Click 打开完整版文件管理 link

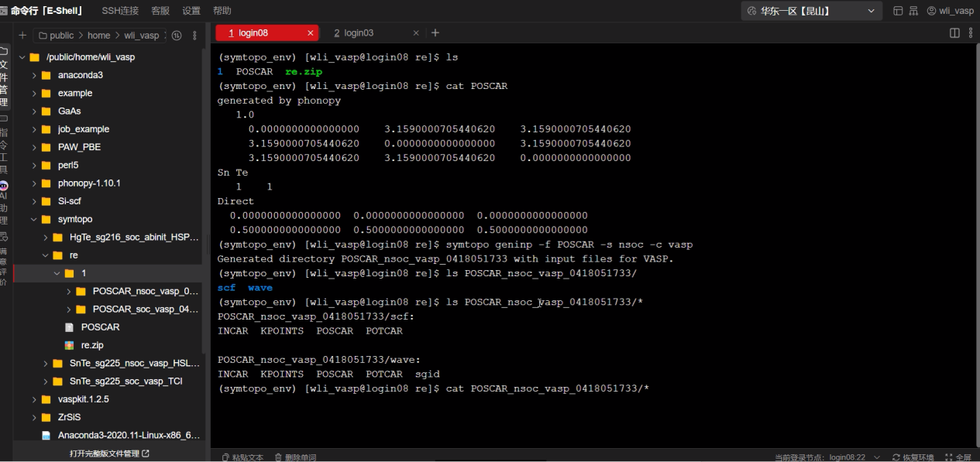(x=109, y=453)
